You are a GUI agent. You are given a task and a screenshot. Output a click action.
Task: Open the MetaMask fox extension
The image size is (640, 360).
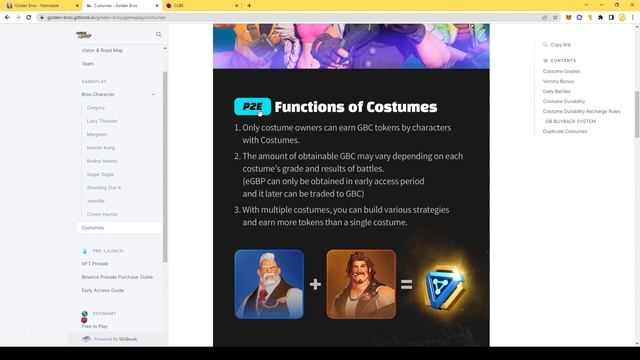569,18
